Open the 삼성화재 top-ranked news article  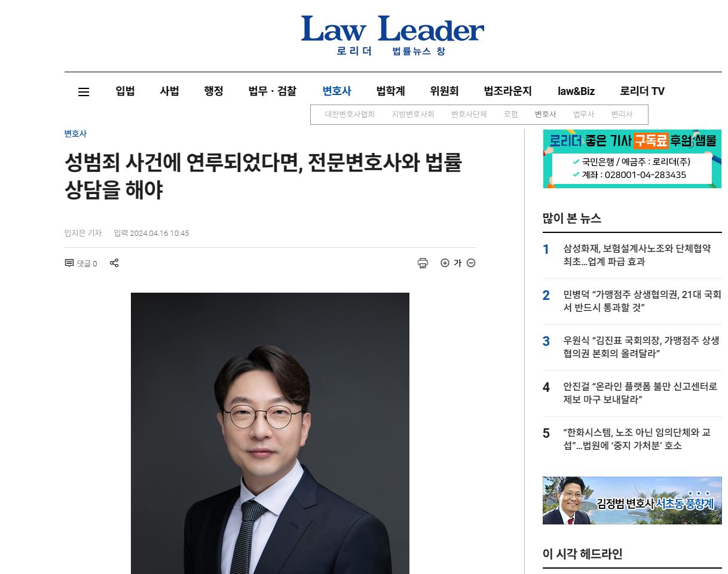pyautogui.click(x=637, y=255)
